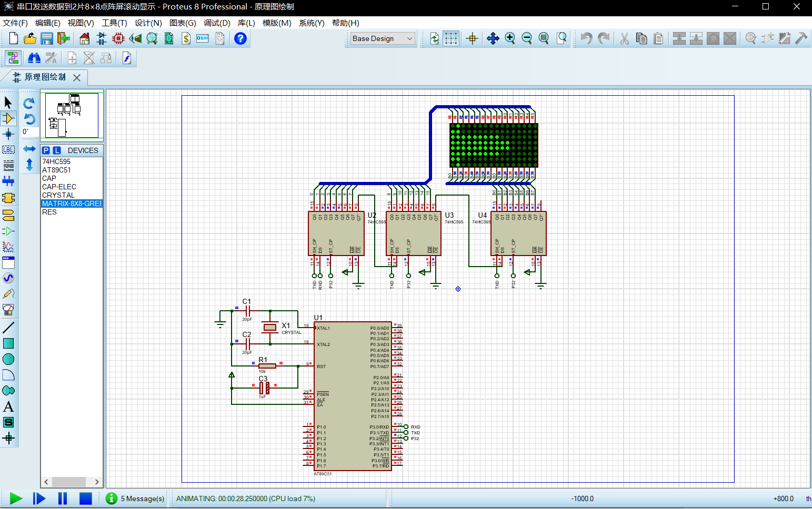This screenshot has width=812, height=509.
Task: Open the 视图(V) menu
Action: click(81, 23)
